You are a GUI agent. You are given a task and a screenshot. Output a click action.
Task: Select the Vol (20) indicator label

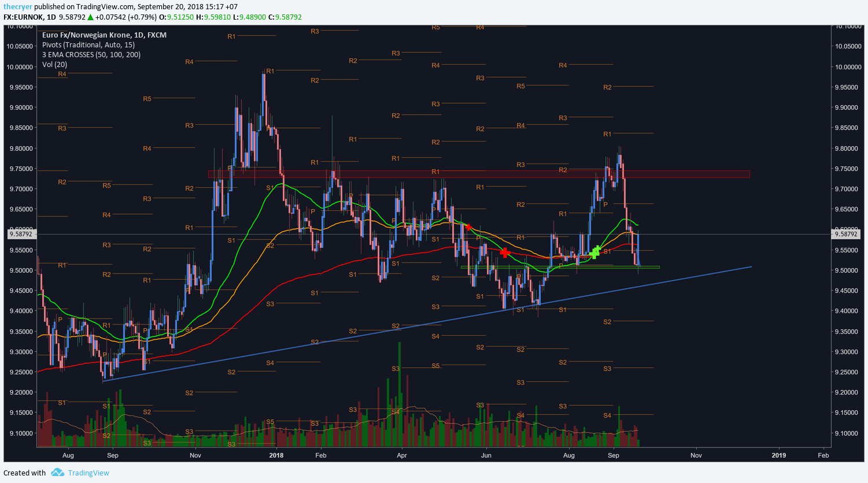click(x=54, y=64)
